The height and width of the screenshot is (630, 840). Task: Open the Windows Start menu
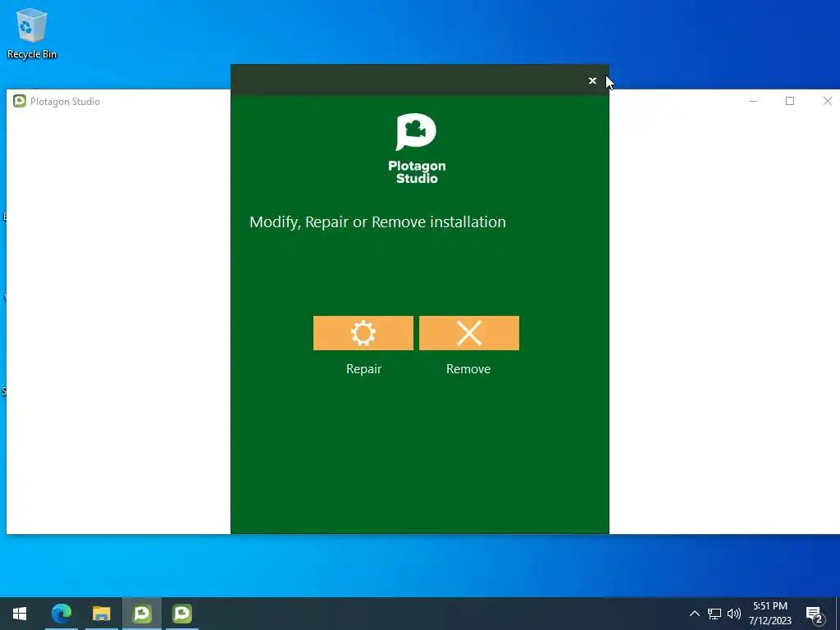(20, 614)
